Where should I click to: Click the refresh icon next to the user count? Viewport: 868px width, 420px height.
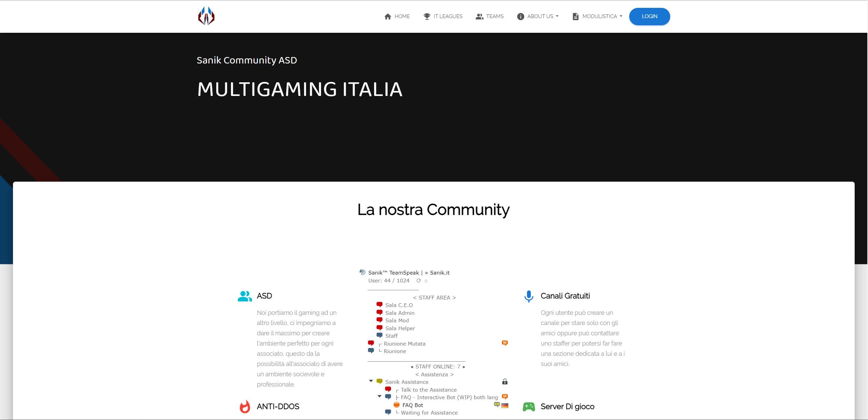point(418,281)
